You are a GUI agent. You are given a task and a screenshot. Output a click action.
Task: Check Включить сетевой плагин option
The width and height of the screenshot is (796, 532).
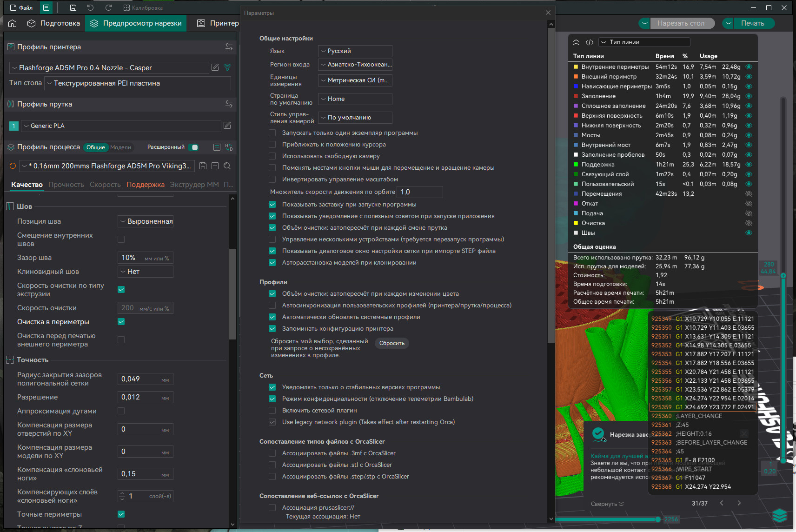point(272,411)
